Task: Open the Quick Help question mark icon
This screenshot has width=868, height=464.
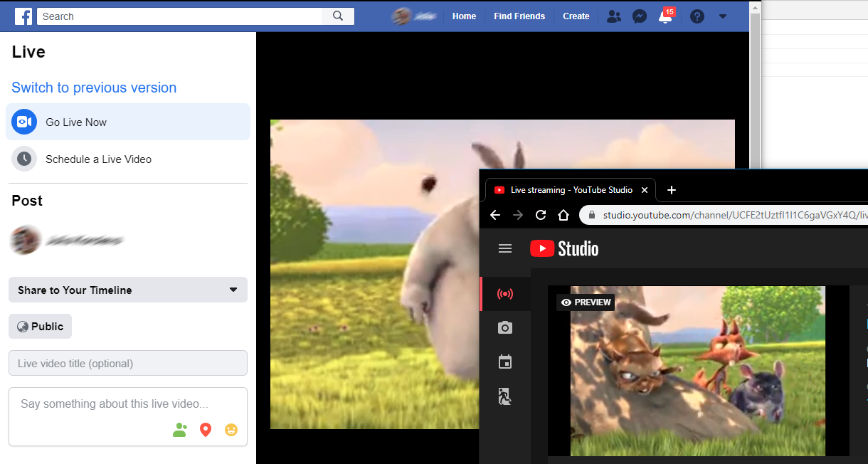Action: click(x=697, y=16)
